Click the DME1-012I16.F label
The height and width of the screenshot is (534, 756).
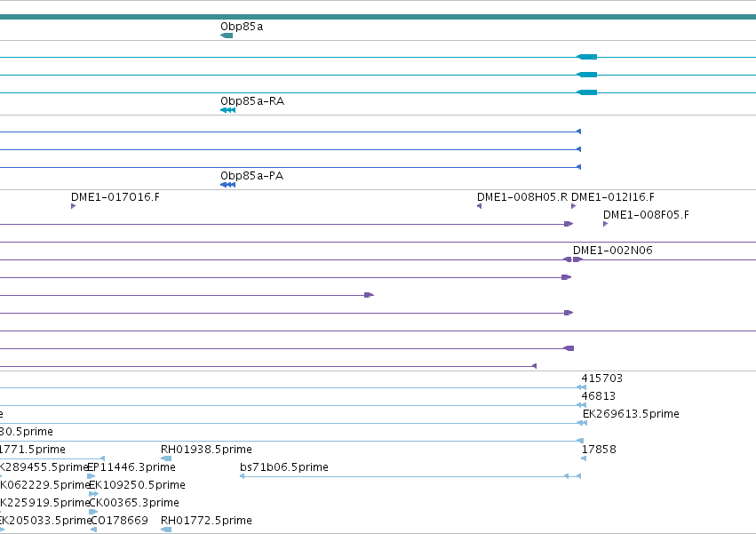pos(613,197)
